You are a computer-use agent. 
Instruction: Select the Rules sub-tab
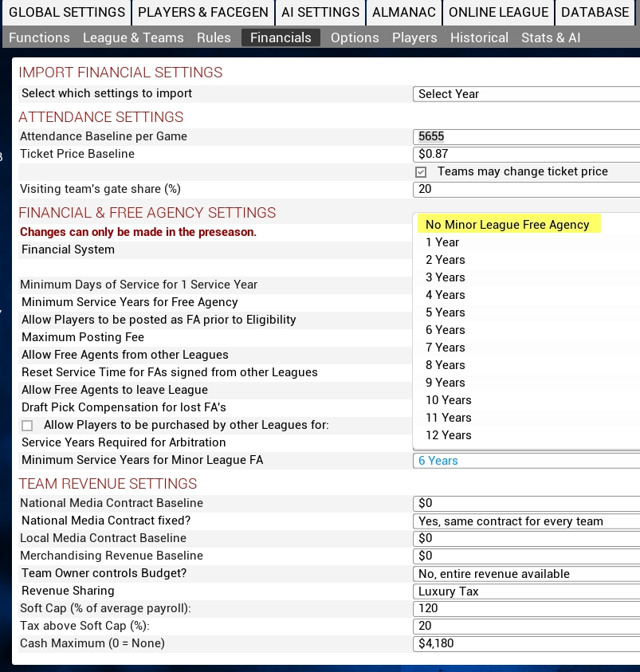click(213, 37)
